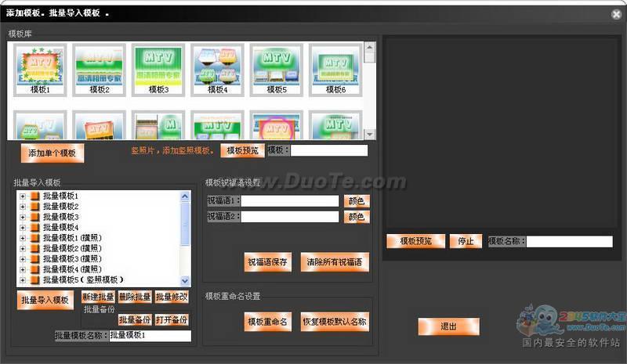Close the 添加模板 dialog window

pyautogui.click(x=616, y=14)
